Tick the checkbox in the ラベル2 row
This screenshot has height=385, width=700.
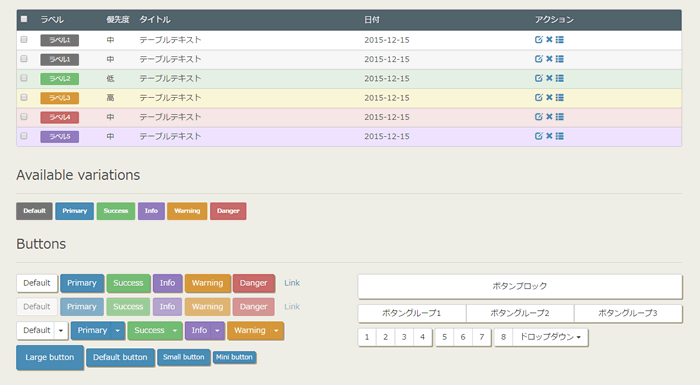24,78
